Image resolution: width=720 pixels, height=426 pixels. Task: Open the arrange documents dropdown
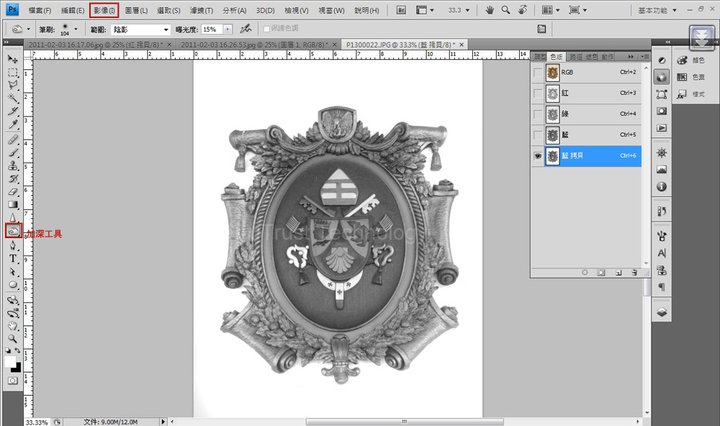tap(550, 10)
